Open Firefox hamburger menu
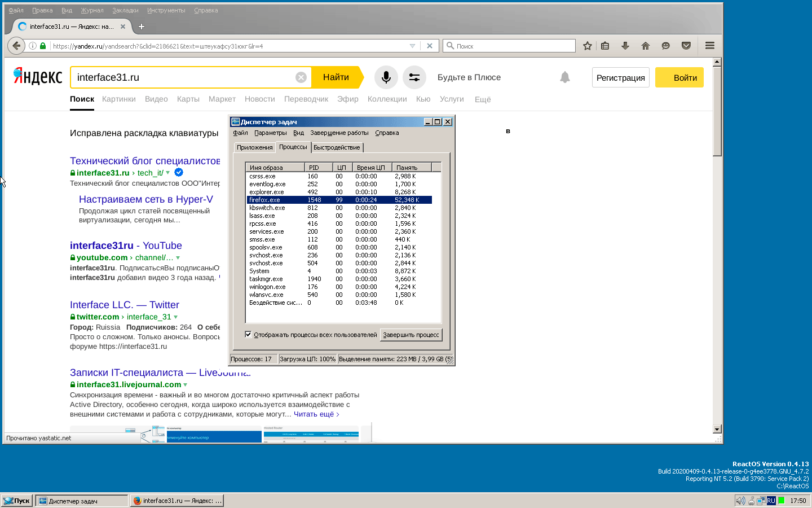The height and width of the screenshot is (508, 812). (x=709, y=46)
